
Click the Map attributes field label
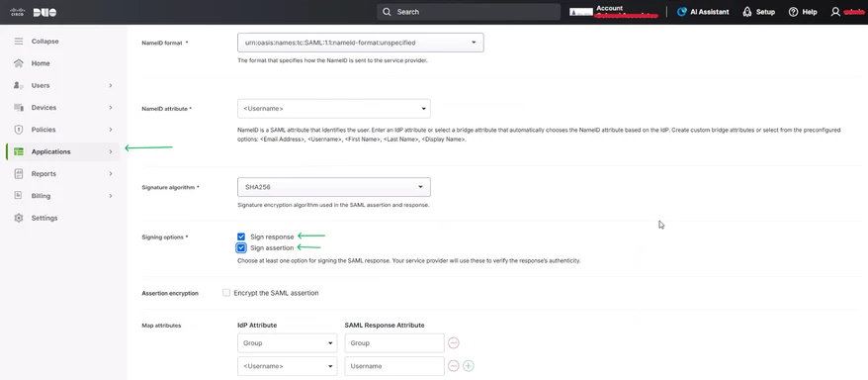(161, 326)
